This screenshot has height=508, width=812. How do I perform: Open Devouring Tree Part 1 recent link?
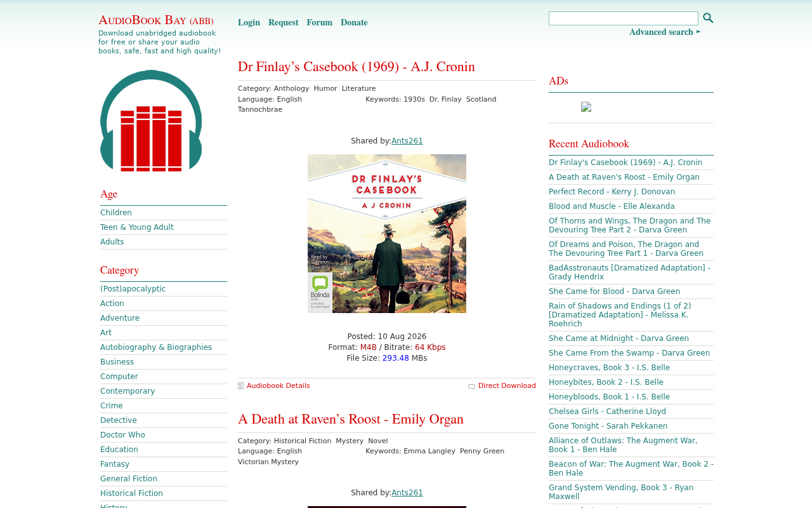[626, 249]
